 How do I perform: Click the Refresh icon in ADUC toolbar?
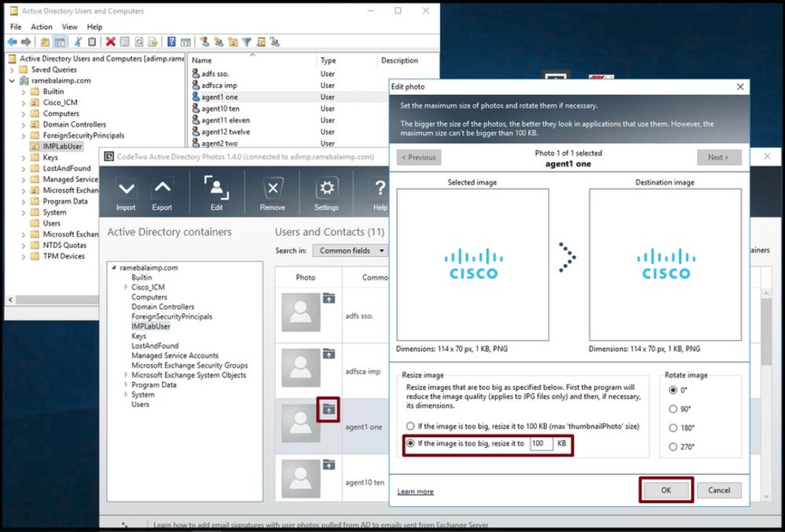pyautogui.click(x=138, y=42)
